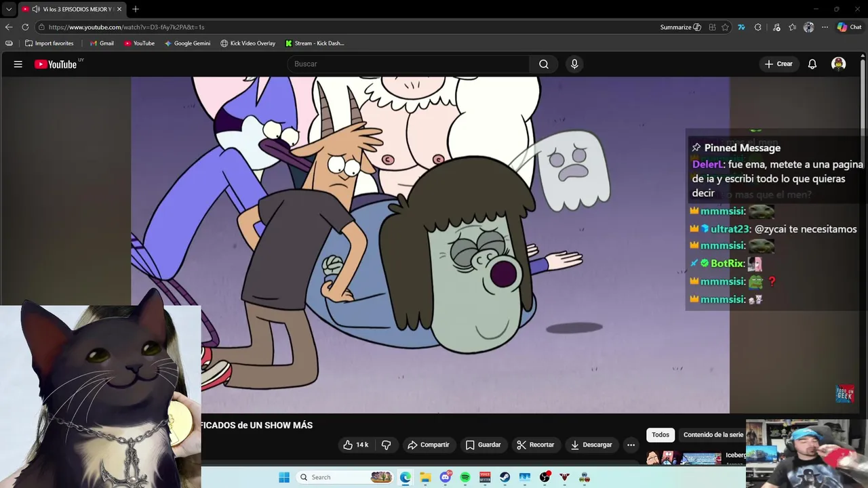868x488 pixels.
Task: Open the Kick Video Overlay bookmark
Action: click(x=248, y=43)
